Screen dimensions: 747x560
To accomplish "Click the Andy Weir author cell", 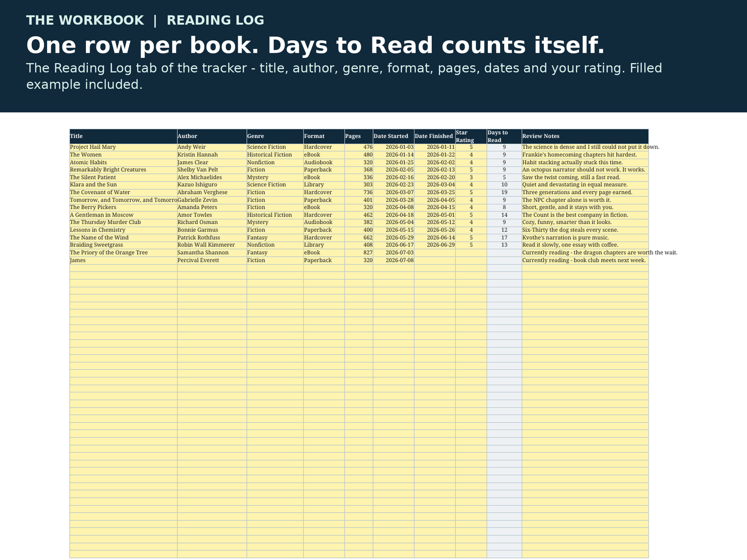I will [212, 147].
